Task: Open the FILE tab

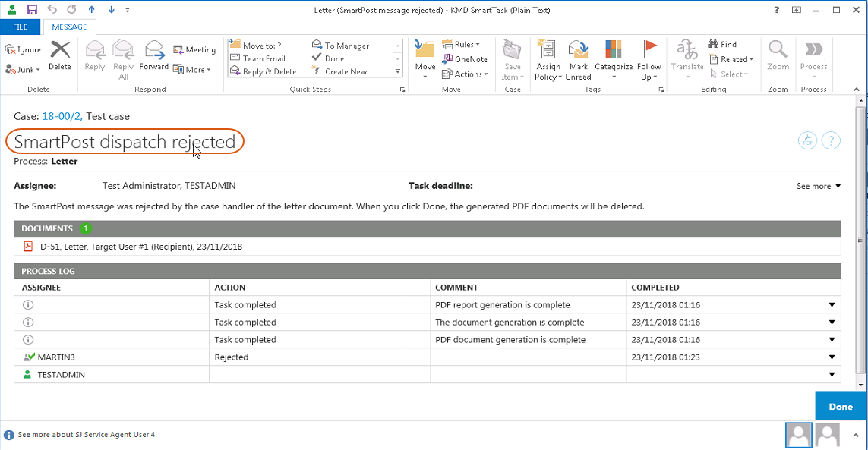Action: [21, 27]
